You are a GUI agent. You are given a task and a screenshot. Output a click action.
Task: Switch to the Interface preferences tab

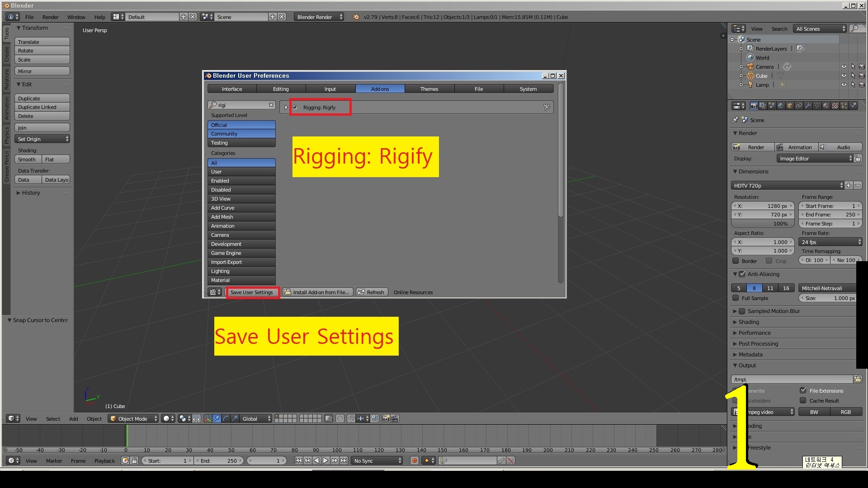(x=232, y=89)
